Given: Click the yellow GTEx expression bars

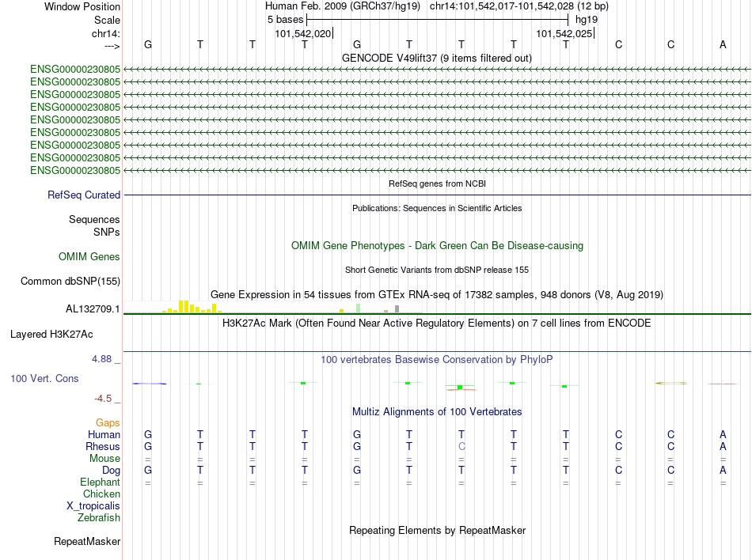Looking at the screenshot, I should (192, 307).
